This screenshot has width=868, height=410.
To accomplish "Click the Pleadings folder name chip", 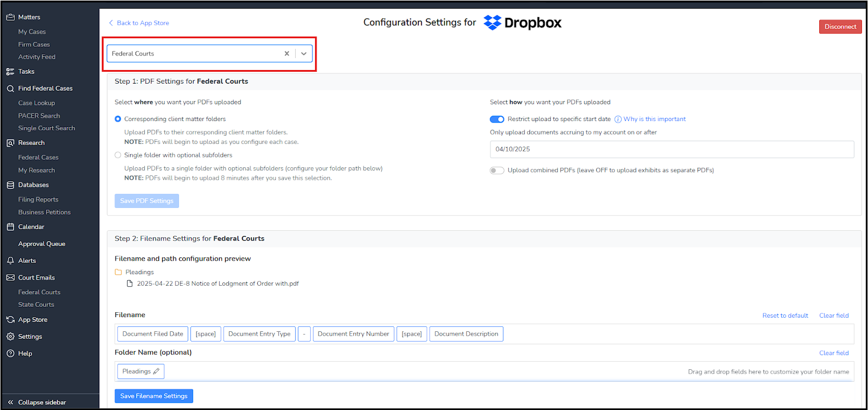I will coord(141,371).
